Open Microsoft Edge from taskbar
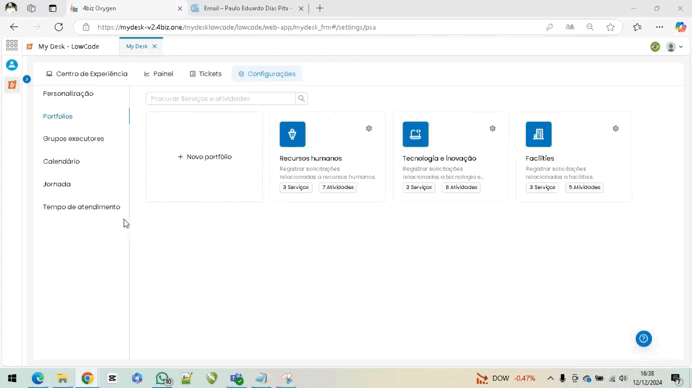The height and width of the screenshot is (388, 692). click(x=38, y=378)
